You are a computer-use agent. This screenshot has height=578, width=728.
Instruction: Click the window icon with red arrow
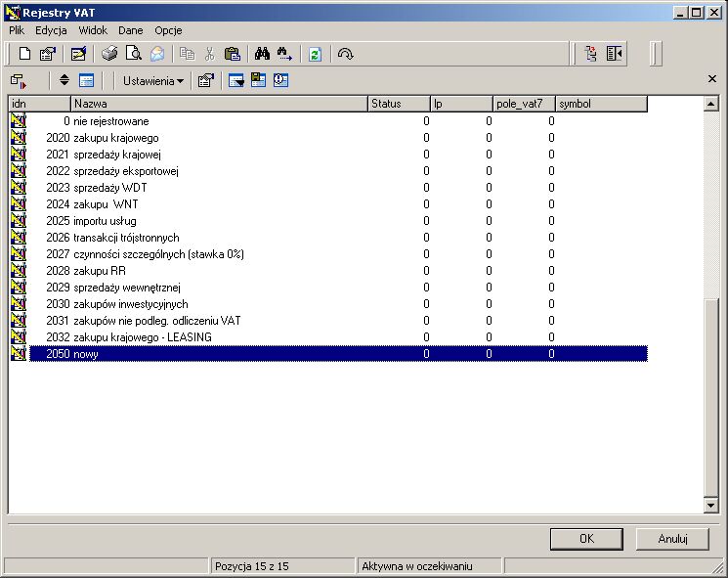(19, 81)
